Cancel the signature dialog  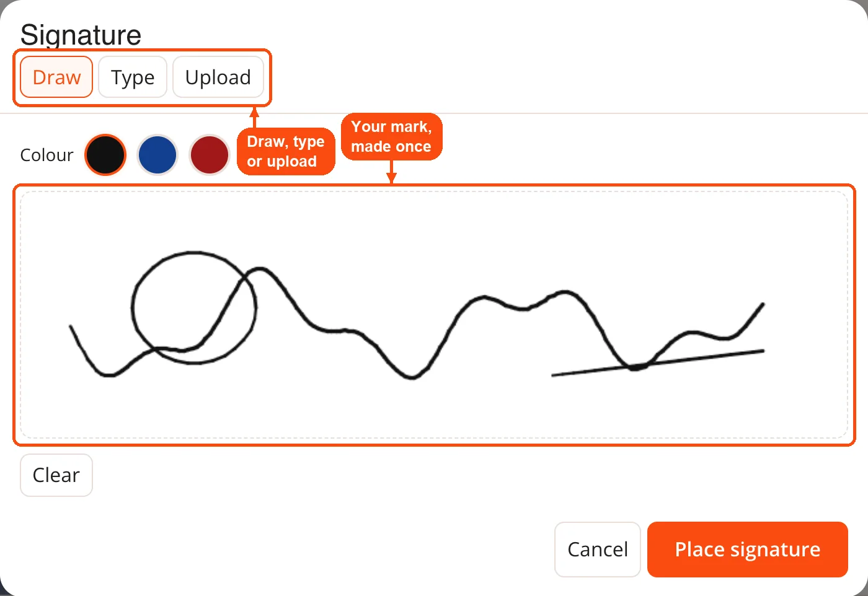coord(598,550)
